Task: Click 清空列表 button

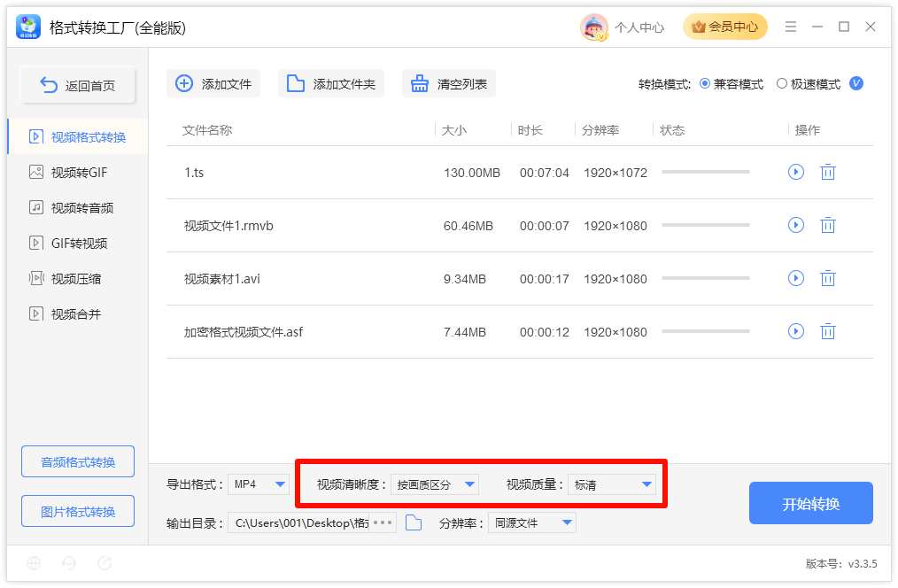Action: coord(449,83)
